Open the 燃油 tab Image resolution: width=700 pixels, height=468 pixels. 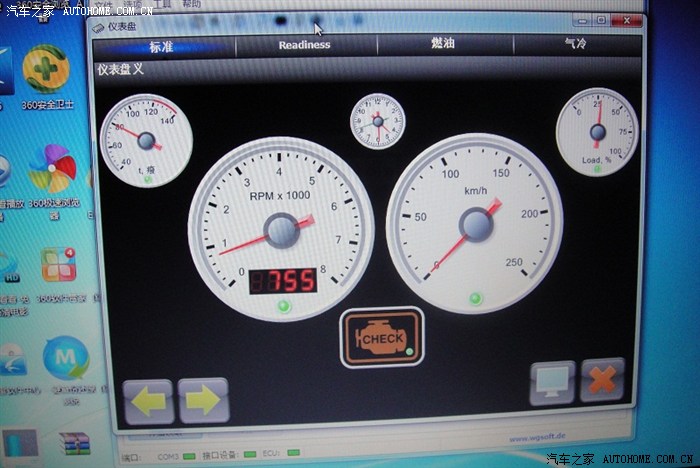pos(443,45)
